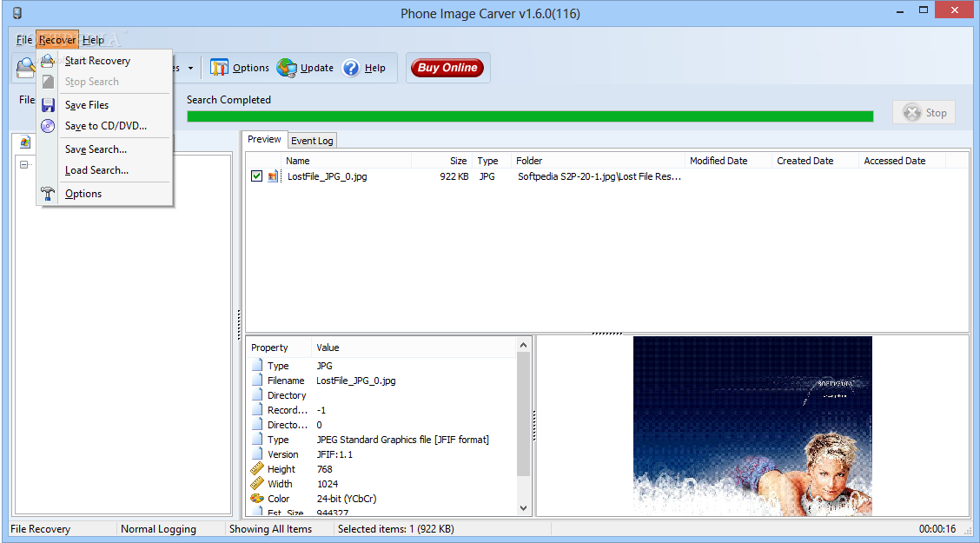Viewport: 980px width, 543px height.
Task: Click the Softpedia S2P-20-1.jpg folder cell
Action: (599, 177)
